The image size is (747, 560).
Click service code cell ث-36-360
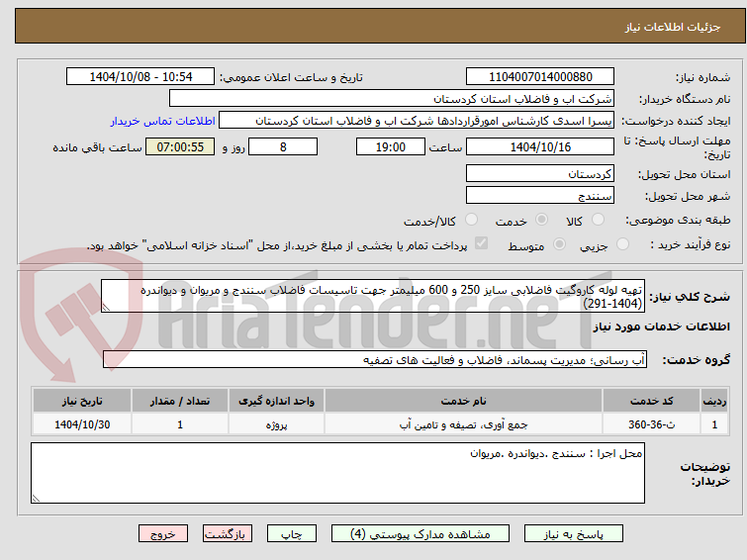(651, 424)
